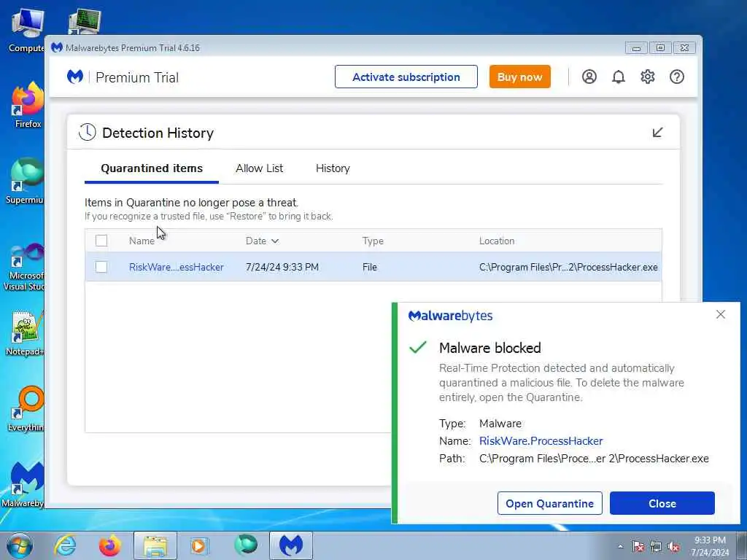
Task: Switch to Quarantined items tab
Action: (x=152, y=168)
